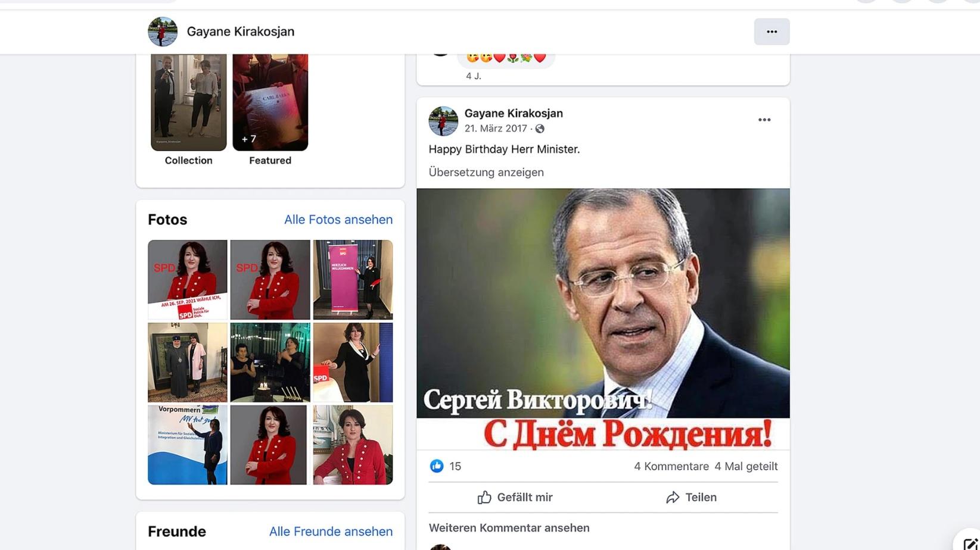
Task: Open the Featured thumbnail with +7
Action: click(270, 102)
